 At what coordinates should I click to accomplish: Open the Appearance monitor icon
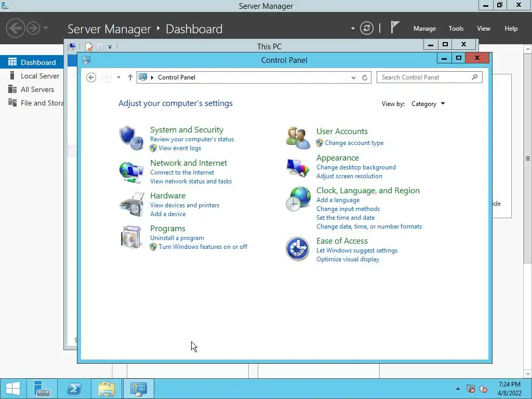coord(298,168)
